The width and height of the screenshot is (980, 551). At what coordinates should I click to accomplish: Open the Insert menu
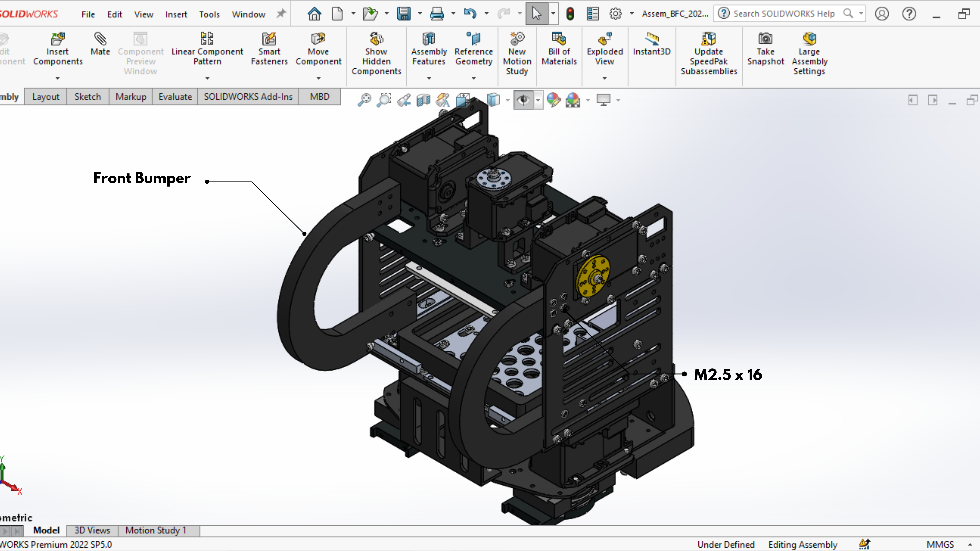pos(176,15)
